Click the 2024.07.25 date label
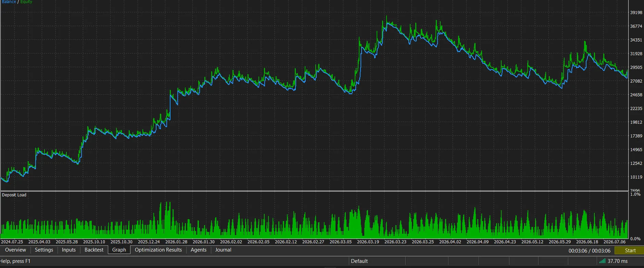The width and height of the screenshot is (644, 268). 12,242
